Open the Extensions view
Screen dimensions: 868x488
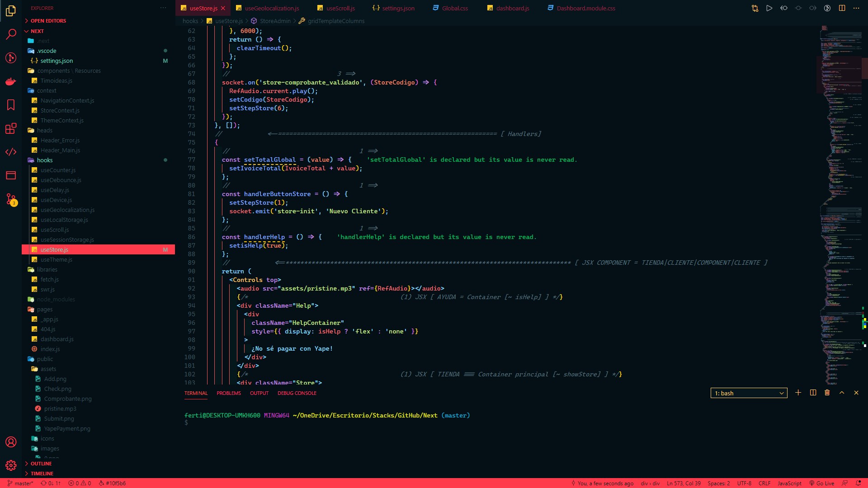tap(11, 128)
